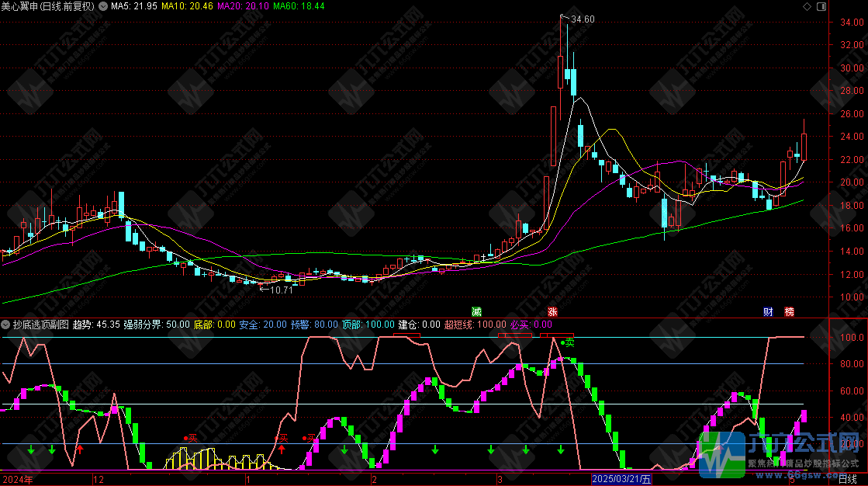Image resolution: width=868 pixels, height=486 pixels.
Task: Click the 抄底逃顶副图 indicator name
Action: [x=40, y=324]
